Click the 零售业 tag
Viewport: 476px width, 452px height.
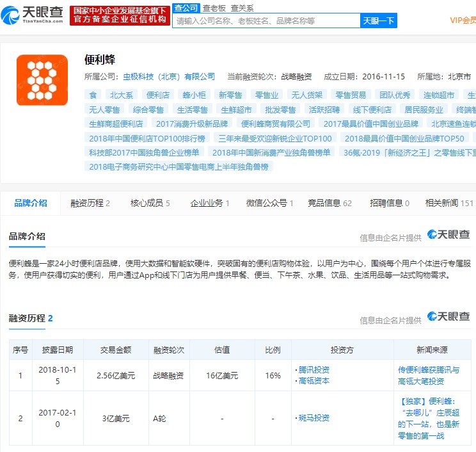(x=267, y=95)
